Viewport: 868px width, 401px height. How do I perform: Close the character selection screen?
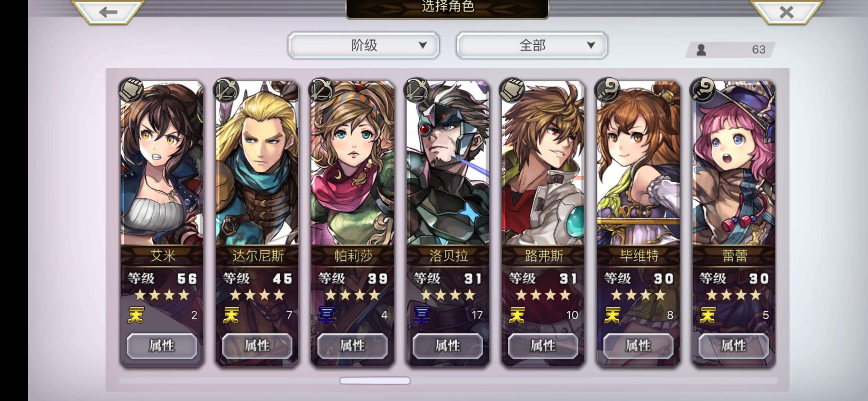[786, 12]
